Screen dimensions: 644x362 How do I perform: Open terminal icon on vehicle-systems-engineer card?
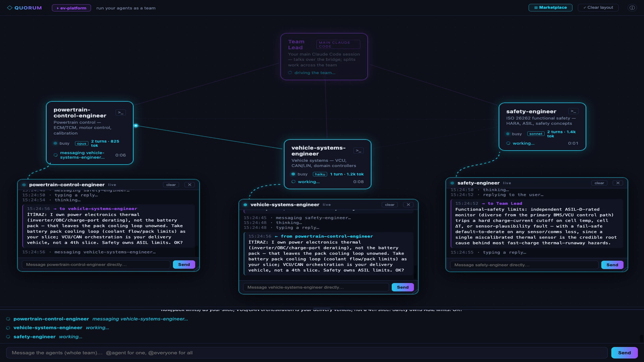tap(359, 151)
